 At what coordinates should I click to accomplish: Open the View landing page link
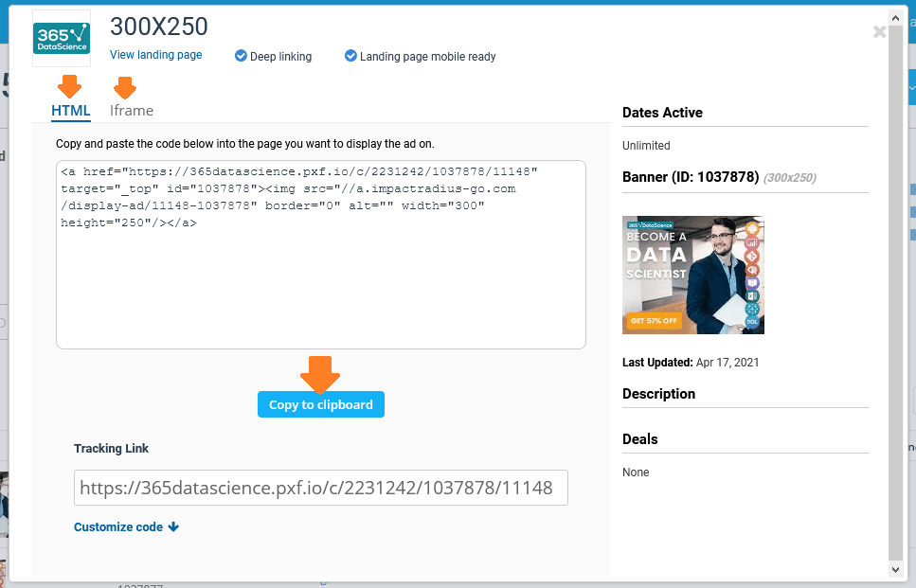click(156, 55)
